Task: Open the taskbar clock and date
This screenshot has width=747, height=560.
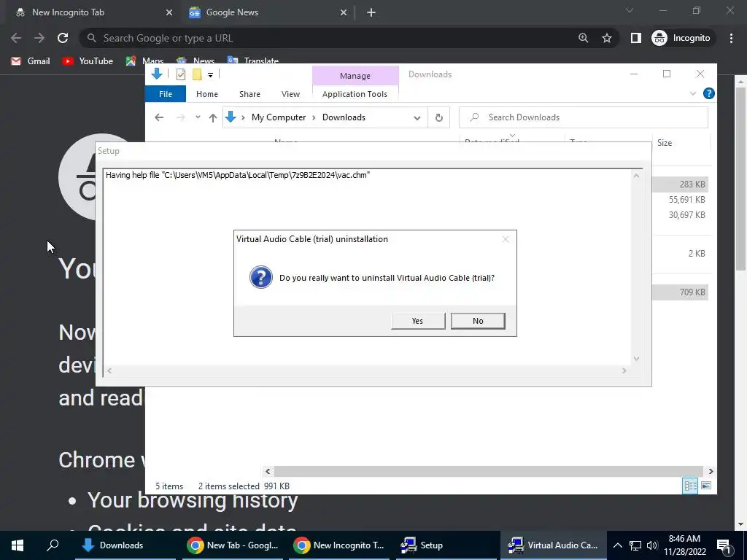Action: 684,545
